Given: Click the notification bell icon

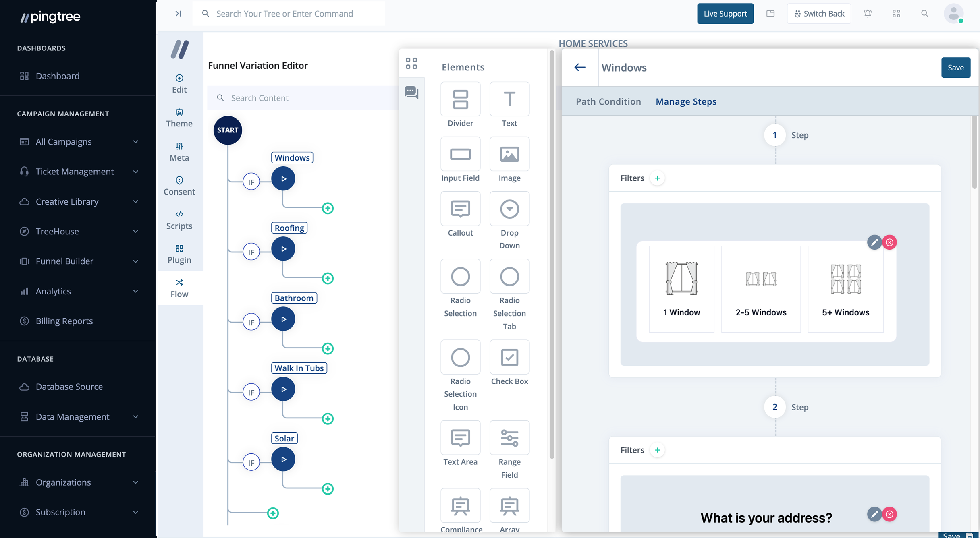Looking at the screenshot, I should pyautogui.click(x=868, y=14).
